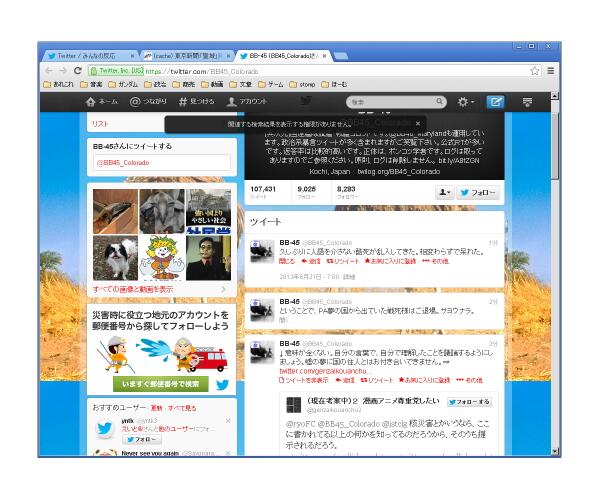Click the page scrollbar down arrow
The image size is (600, 500).
[555, 452]
